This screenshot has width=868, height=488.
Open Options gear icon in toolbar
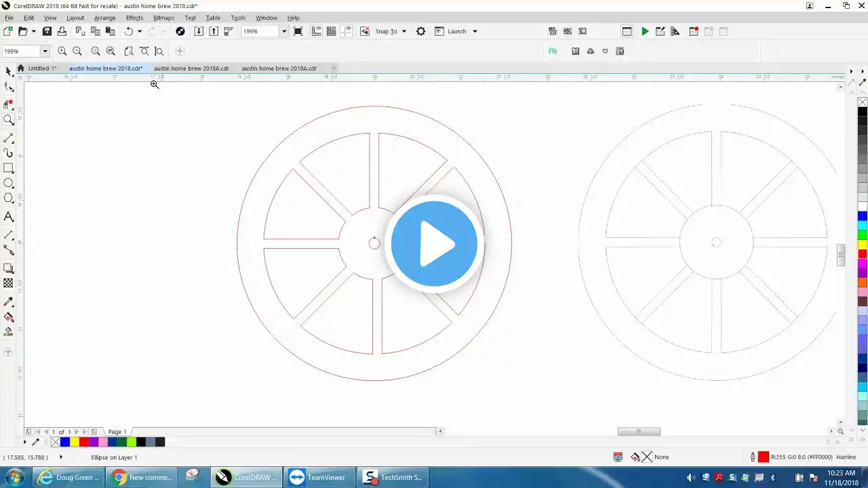421,31
